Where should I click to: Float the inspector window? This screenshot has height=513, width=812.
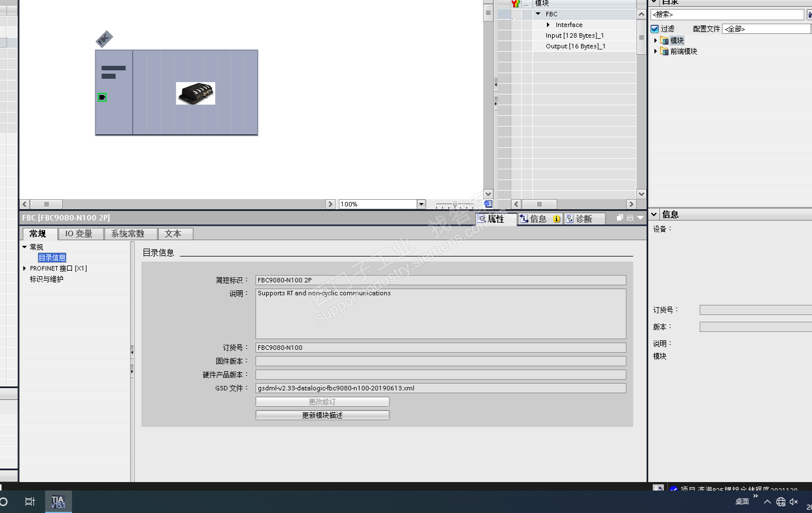tap(620, 218)
